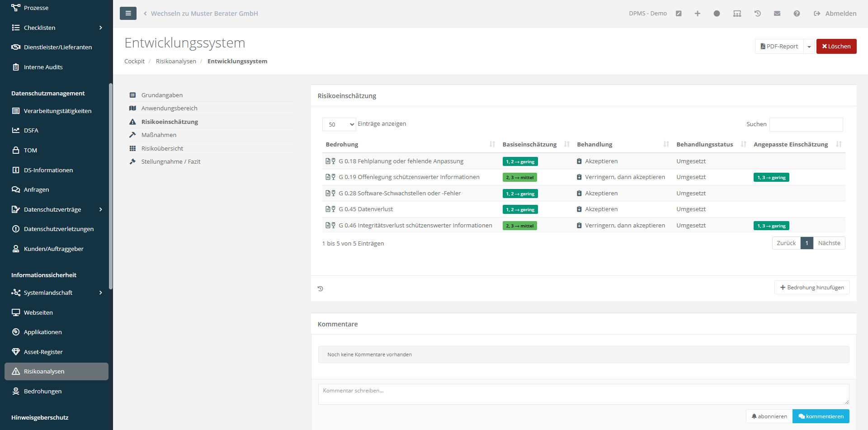The height and width of the screenshot is (430, 868).
Task: Click the envelope mail icon
Action: pos(777,14)
